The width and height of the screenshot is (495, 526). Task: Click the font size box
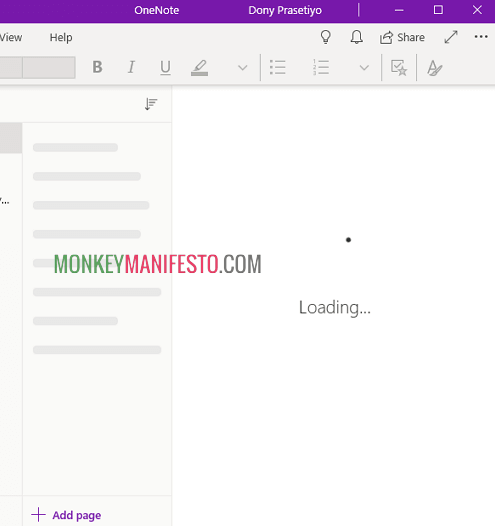[x=49, y=67]
